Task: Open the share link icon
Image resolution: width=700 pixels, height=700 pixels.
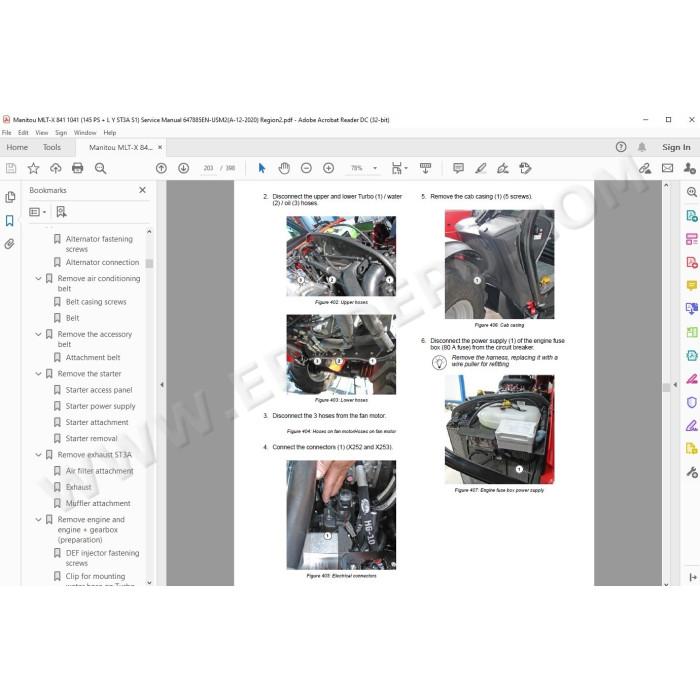Action: pyautogui.click(x=645, y=168)
